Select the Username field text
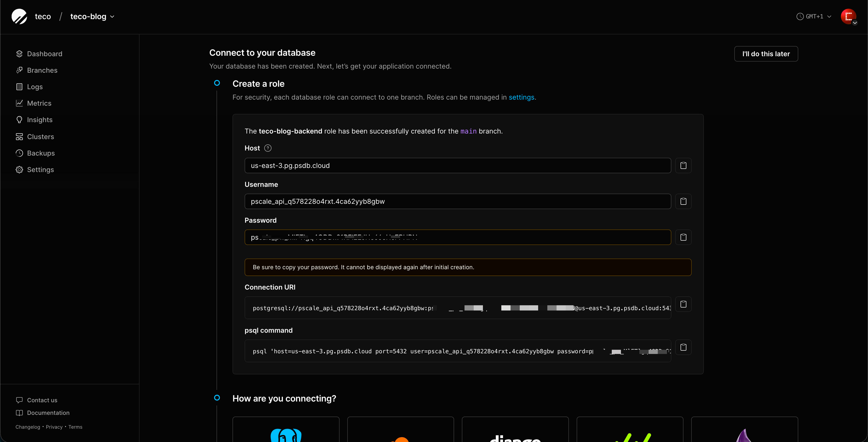This screenshot has width=868, height=442. (457, 201)
